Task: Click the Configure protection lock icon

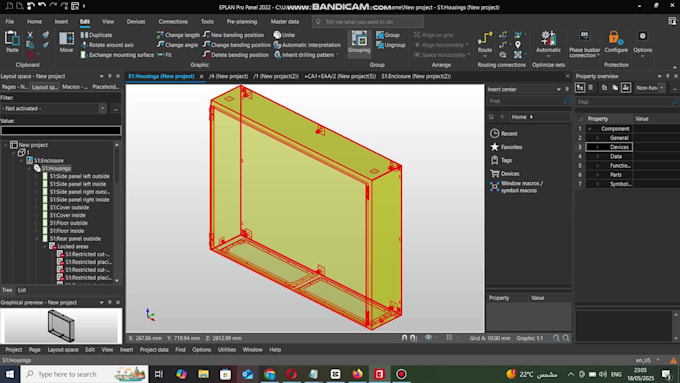Action: tap(615, 38)
